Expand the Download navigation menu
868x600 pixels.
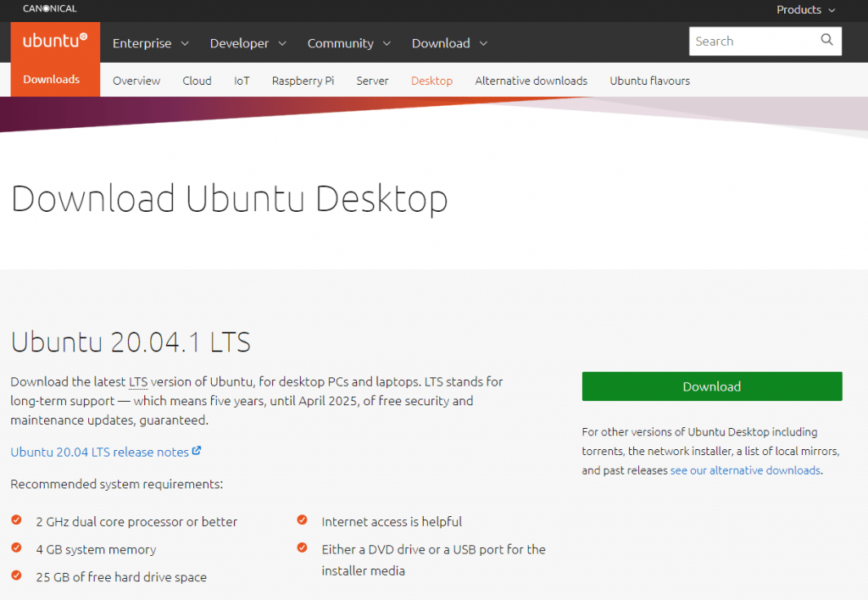click(449, 43)
